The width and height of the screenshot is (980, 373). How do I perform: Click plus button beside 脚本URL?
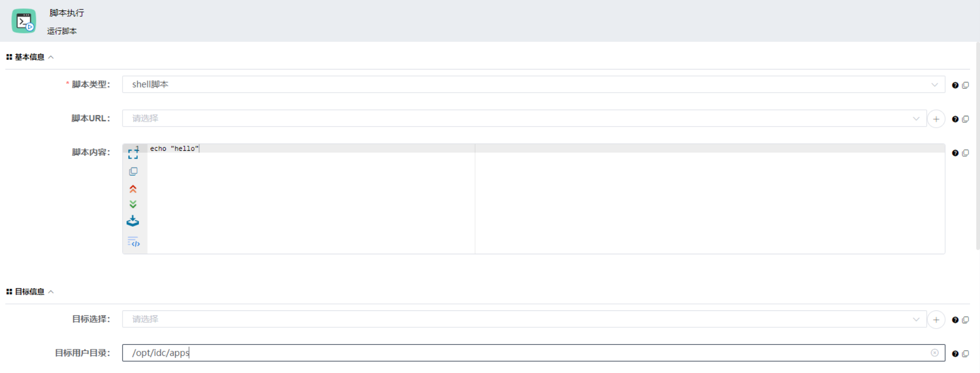(x=936, y=119)
